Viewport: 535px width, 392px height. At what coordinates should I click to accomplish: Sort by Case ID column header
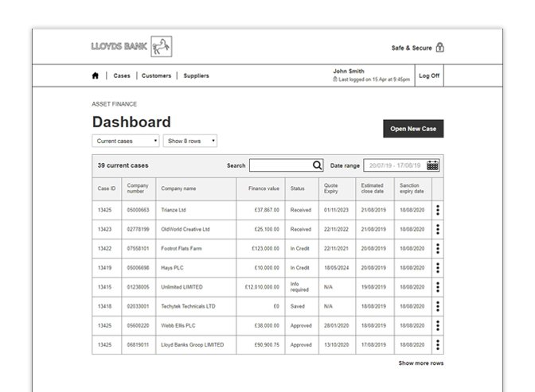click(107, 188)
